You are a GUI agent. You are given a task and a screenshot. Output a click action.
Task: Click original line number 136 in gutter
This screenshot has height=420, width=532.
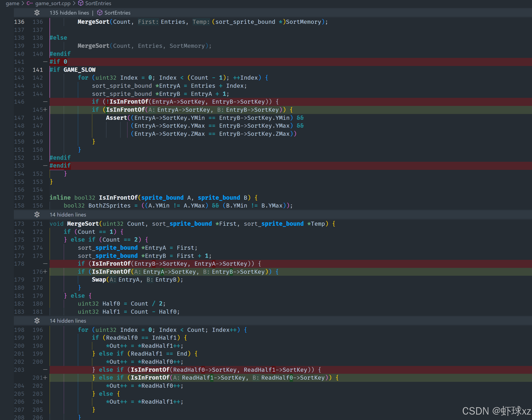pos(19,22)
